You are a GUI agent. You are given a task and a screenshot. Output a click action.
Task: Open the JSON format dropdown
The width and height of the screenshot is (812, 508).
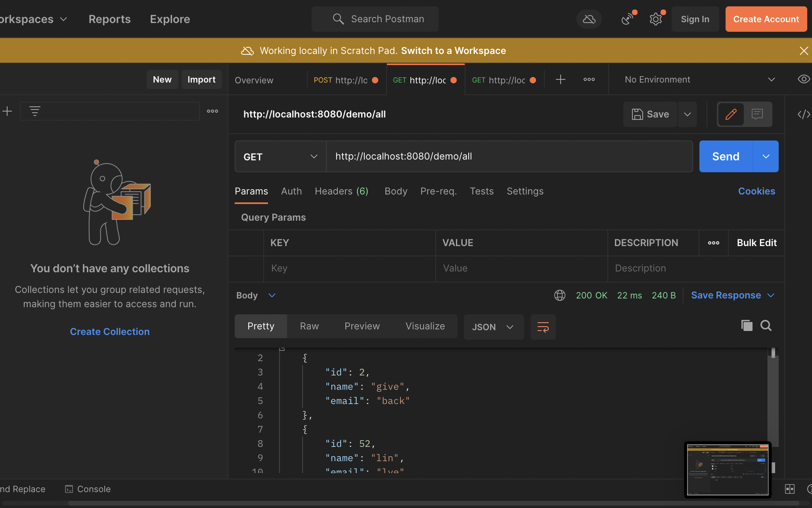tap(494, 327)
